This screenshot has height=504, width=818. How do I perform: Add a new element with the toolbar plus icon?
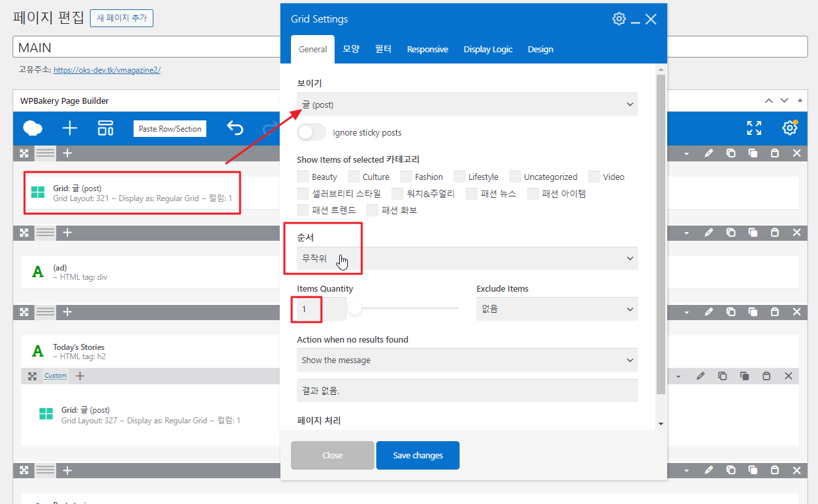(x=69, y=128)
